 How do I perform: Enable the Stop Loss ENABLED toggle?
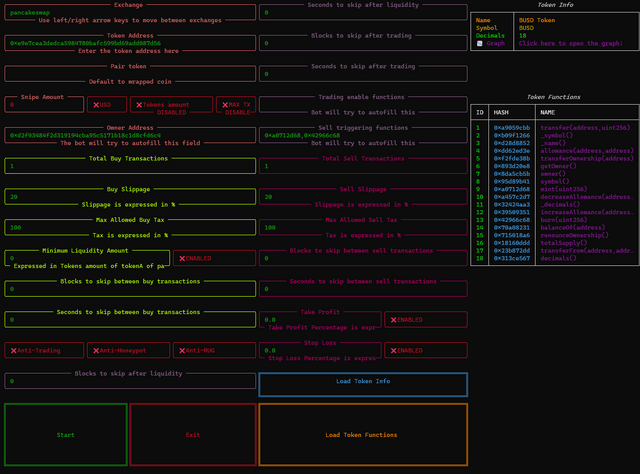click(x=426, y=350)
